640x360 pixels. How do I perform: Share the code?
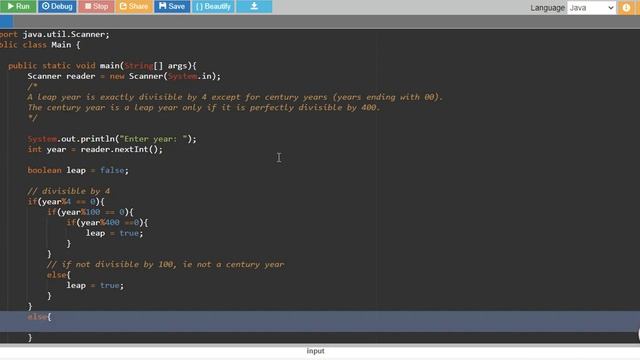click(x=134, y=7)
